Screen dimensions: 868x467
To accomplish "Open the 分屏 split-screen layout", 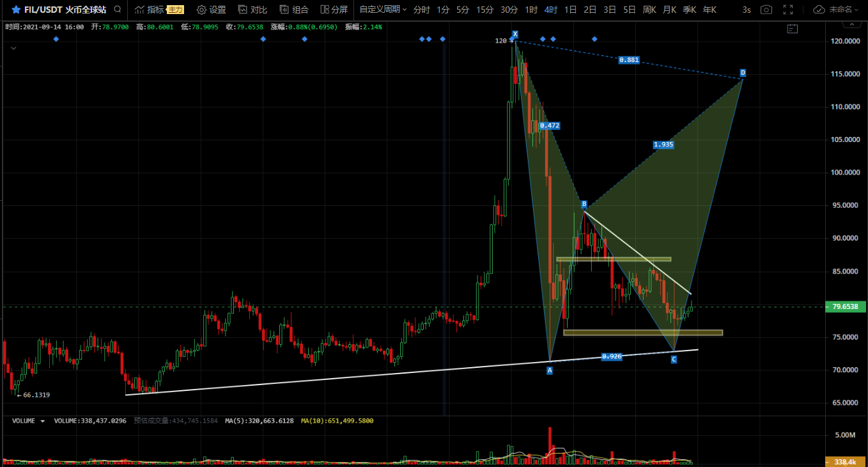I will tap(334, 10).
